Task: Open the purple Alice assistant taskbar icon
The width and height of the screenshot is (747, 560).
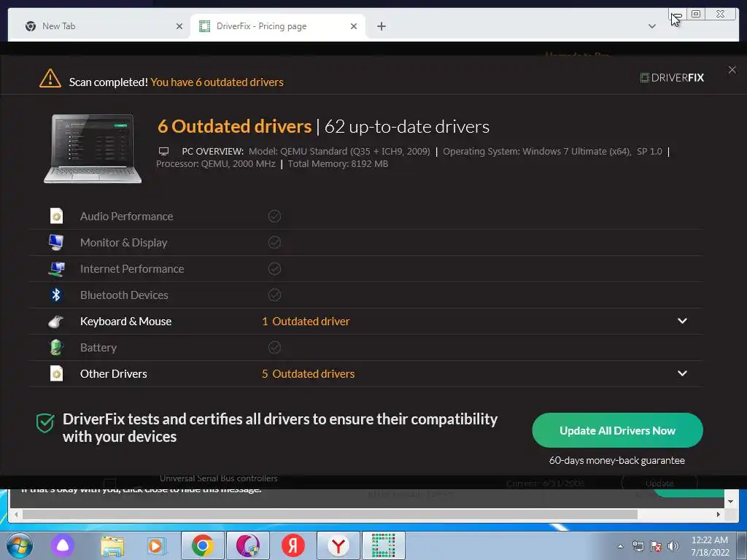Action: click(x=63, y=545)
